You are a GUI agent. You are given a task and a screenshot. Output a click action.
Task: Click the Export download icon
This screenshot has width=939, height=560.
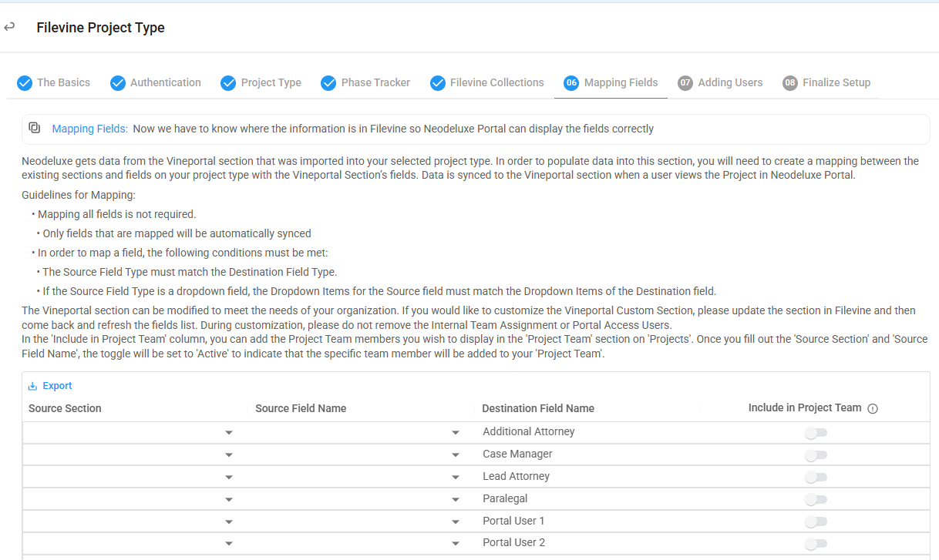tap(32, 386)
